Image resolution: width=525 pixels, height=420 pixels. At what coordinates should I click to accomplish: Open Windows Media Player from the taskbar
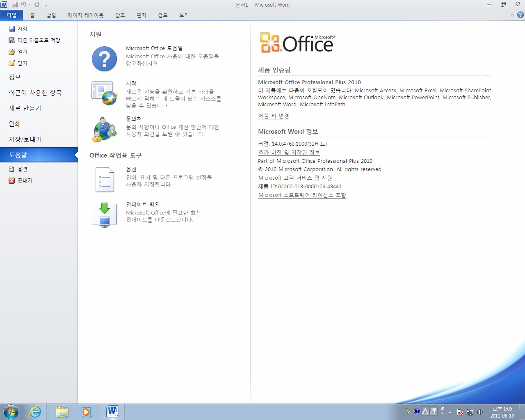87,412
